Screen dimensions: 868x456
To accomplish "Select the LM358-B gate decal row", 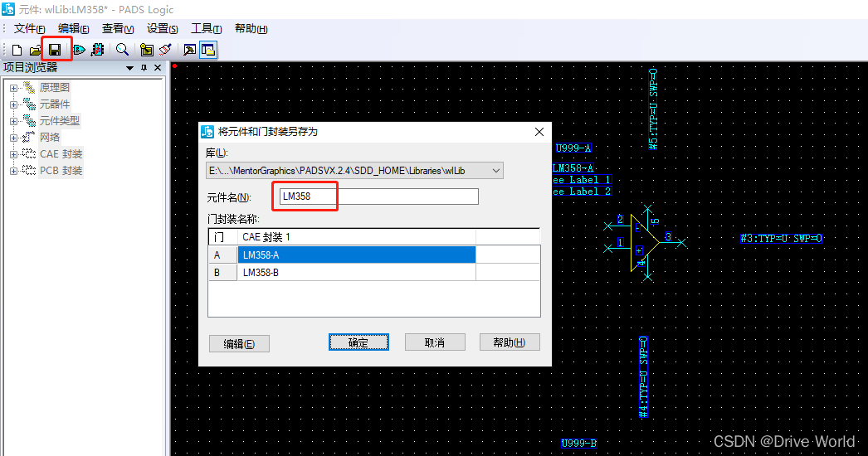I will tap(357, 272).
